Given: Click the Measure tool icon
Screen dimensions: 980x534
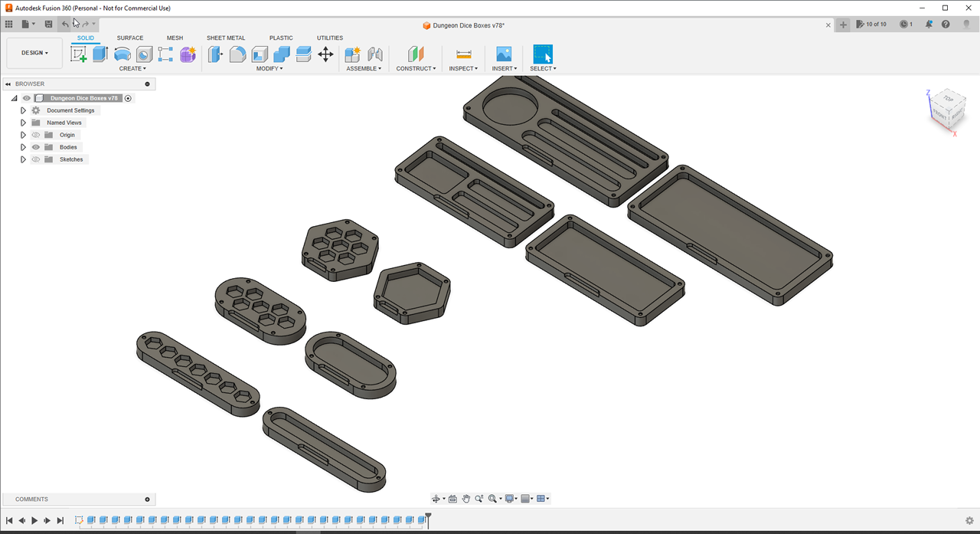Looking at the screenshot, I should point(463,54).
